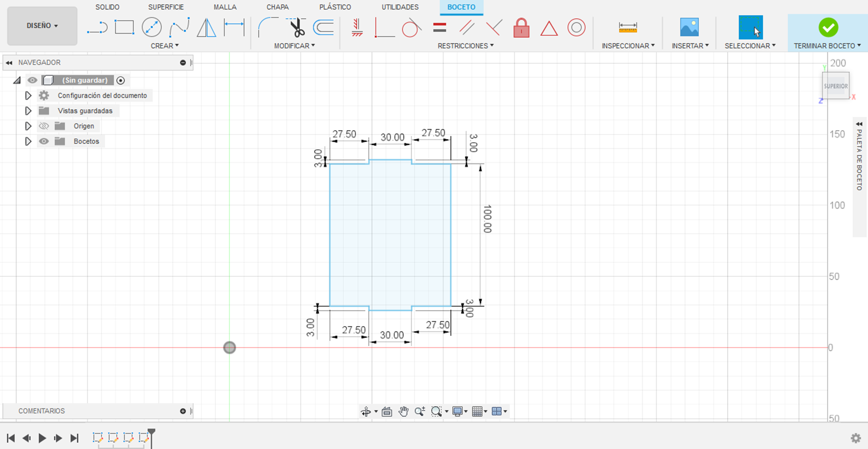Viewport: 868px width, 449px height.
Task: Switch to the UTILIDADES tab
Action: [400, 7]
